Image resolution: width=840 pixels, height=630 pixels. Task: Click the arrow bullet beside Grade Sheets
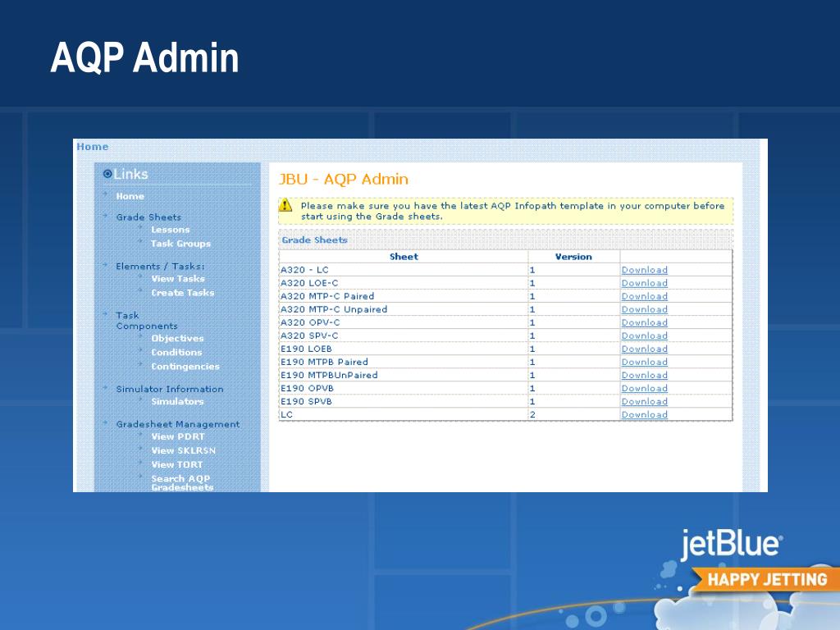pyautogui.click(x=106, y=215)
